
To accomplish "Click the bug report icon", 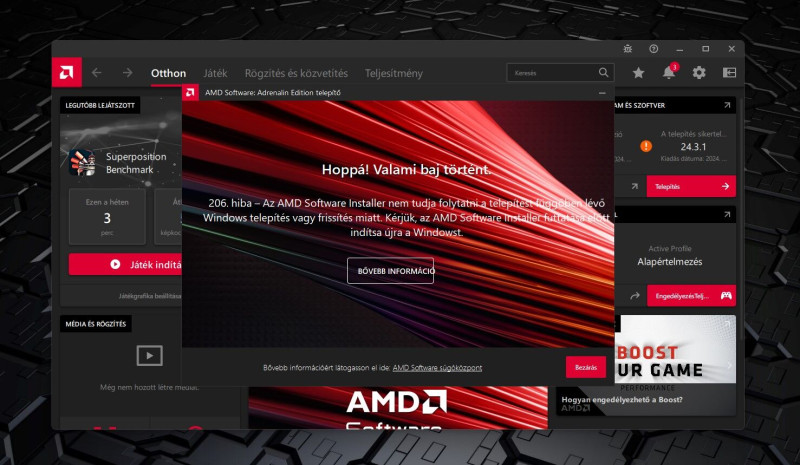I will 628,48.
